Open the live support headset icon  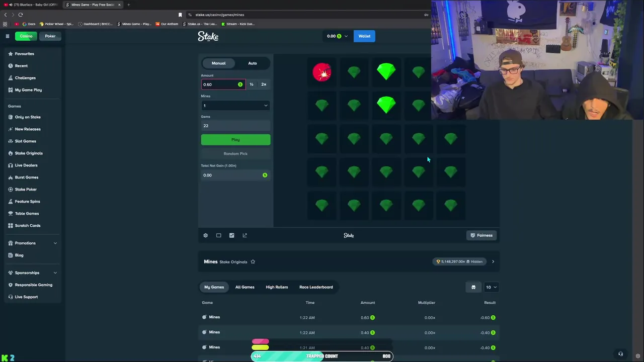[x=620, y=354]
